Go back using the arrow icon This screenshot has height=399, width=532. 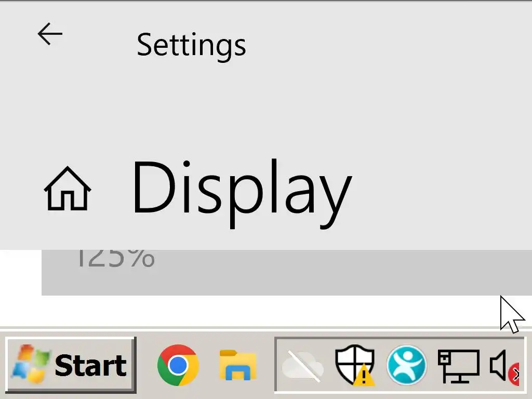pos(50,34)
